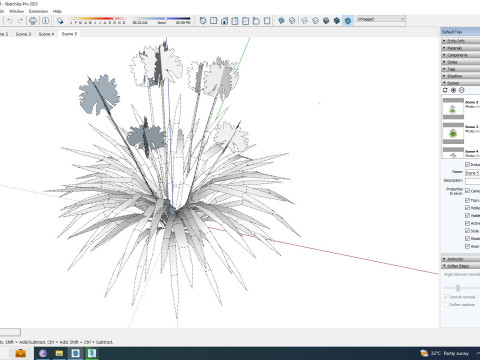This screenshot has width=480, height=360.
Task: Click the scene Description input field
Action: tap(472, 181)
